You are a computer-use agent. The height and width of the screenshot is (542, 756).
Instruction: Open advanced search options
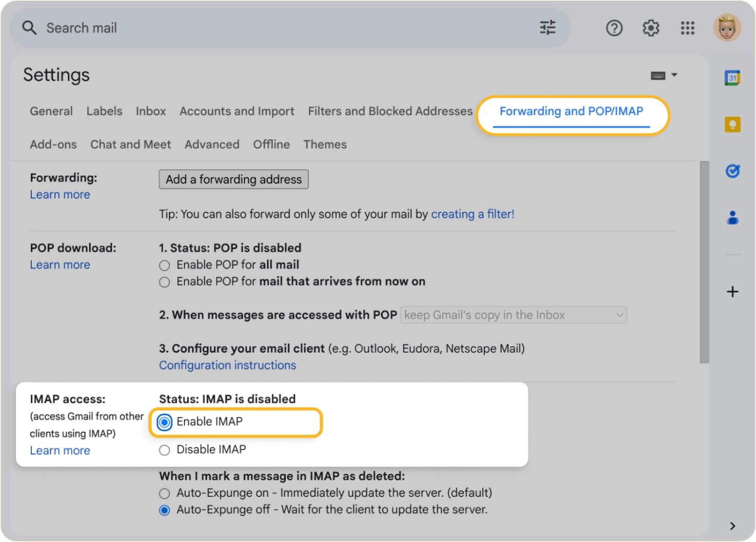547,28
